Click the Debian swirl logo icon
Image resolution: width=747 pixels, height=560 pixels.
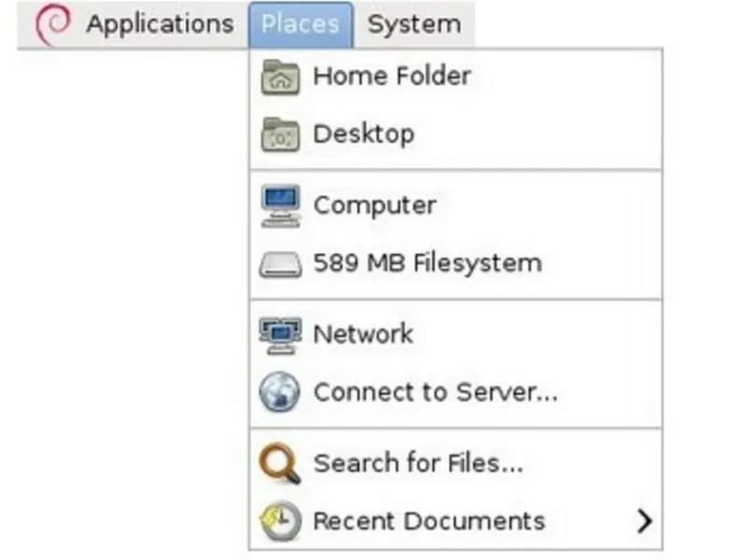[51, 25]
